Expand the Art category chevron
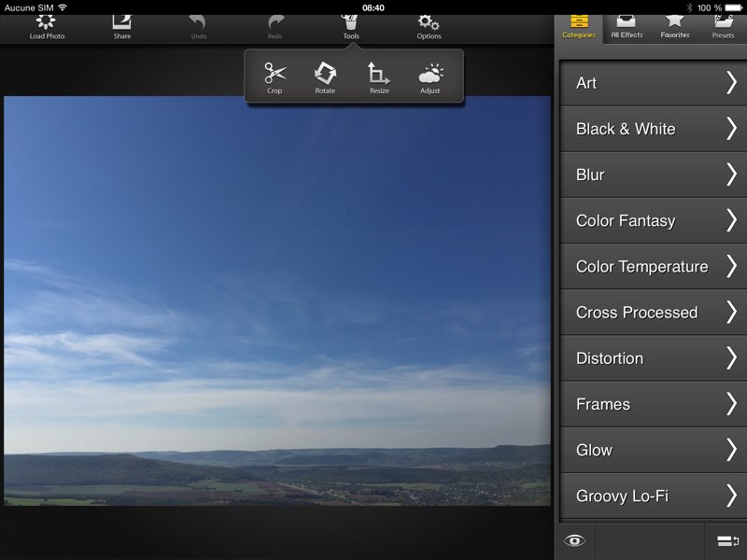 [x=732, y=83]
